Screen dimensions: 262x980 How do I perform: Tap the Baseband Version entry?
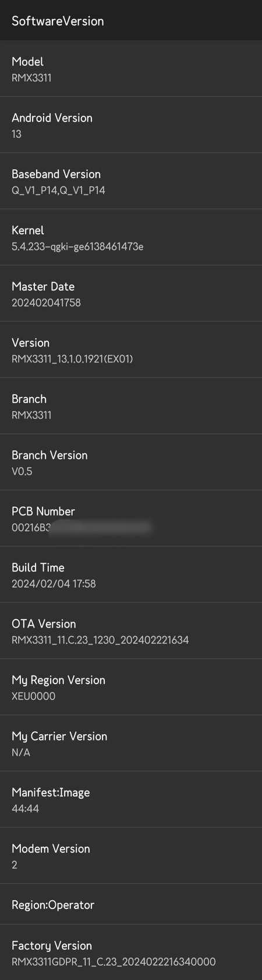[x=131, y=181]
